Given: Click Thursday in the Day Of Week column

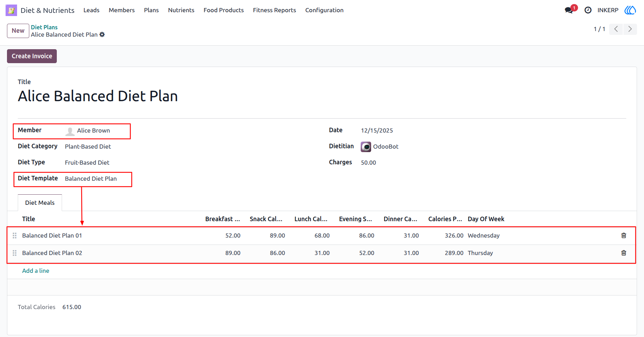Looking at the screenshot, I should click(x=480, y=253).
